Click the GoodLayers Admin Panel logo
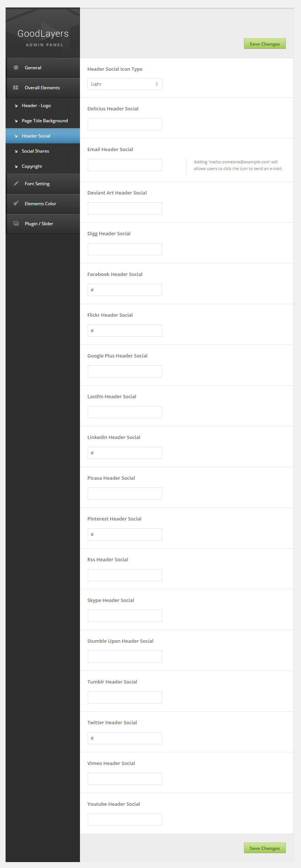 click(43, 37)
